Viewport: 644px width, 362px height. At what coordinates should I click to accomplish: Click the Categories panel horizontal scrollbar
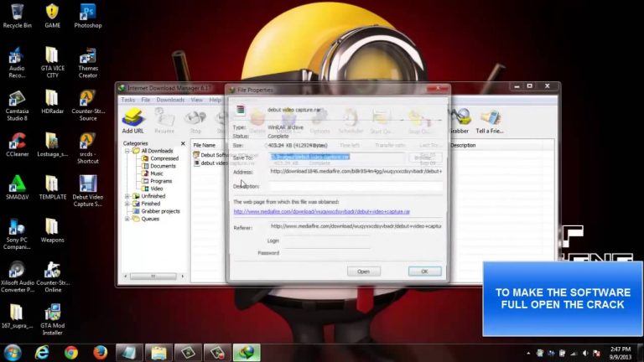pos(153,277)
